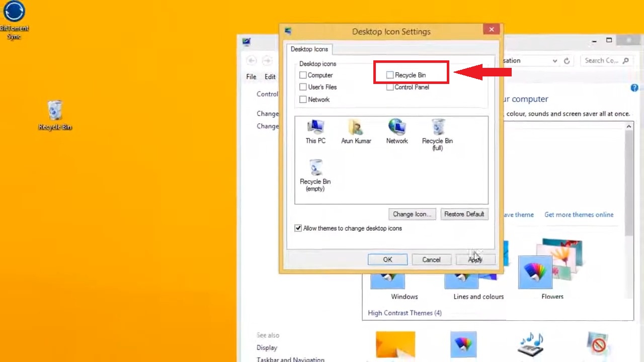Viewport: 644px width, 362px height.
Task: Open window Colour settings icon
Action: point(463,345)
